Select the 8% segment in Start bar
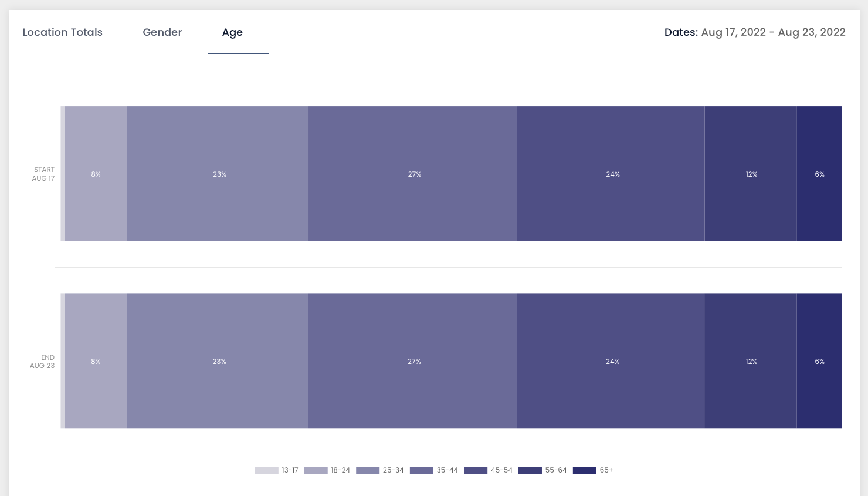This screenshot has width=868, height=496. [x=96, y=174]
